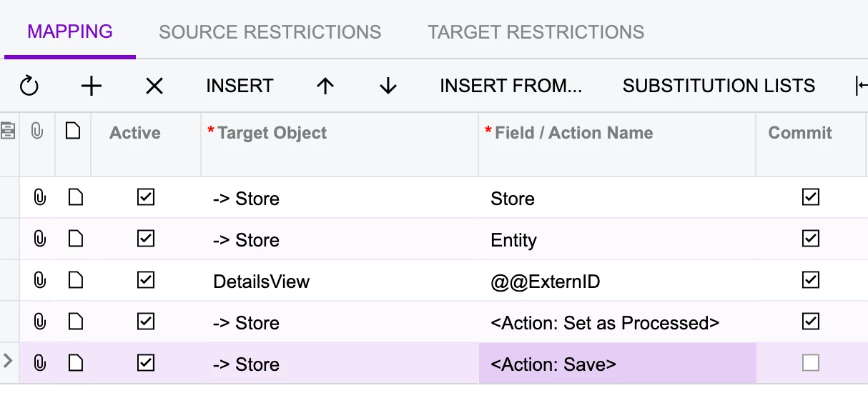
Task: Open the Target Restrictions tab
Action: (536, 32)
